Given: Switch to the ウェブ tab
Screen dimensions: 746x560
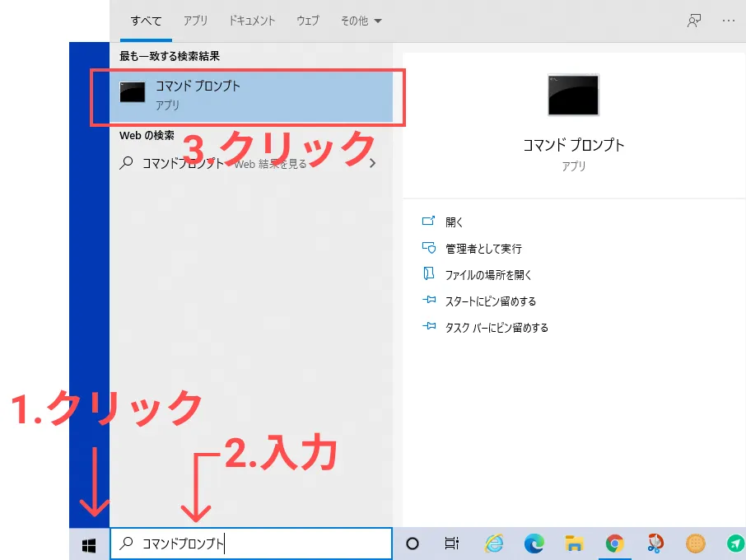Looking at the screenshot, I should point(308,21).
